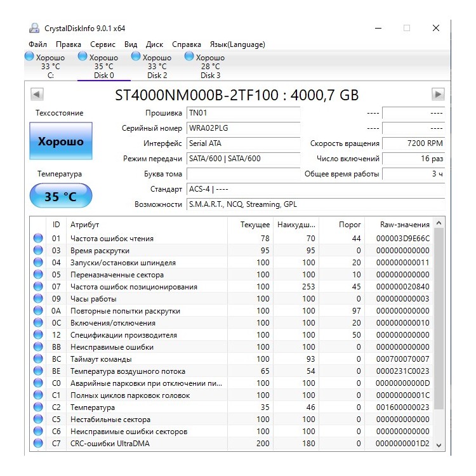Select the C: drive tab
The height and width of the screenshot is (476, 476).
50,66
